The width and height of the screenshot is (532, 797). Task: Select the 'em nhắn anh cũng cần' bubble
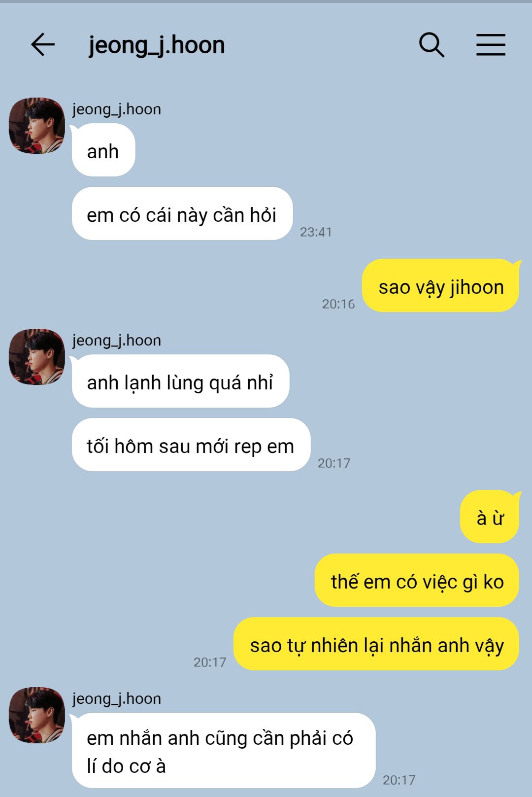pos(224,750)
